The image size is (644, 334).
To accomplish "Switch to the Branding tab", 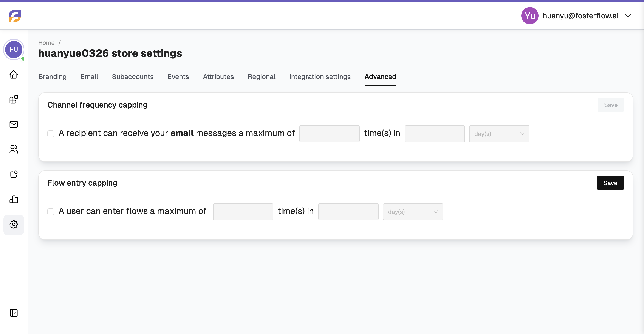I will (x=53, y=77).
